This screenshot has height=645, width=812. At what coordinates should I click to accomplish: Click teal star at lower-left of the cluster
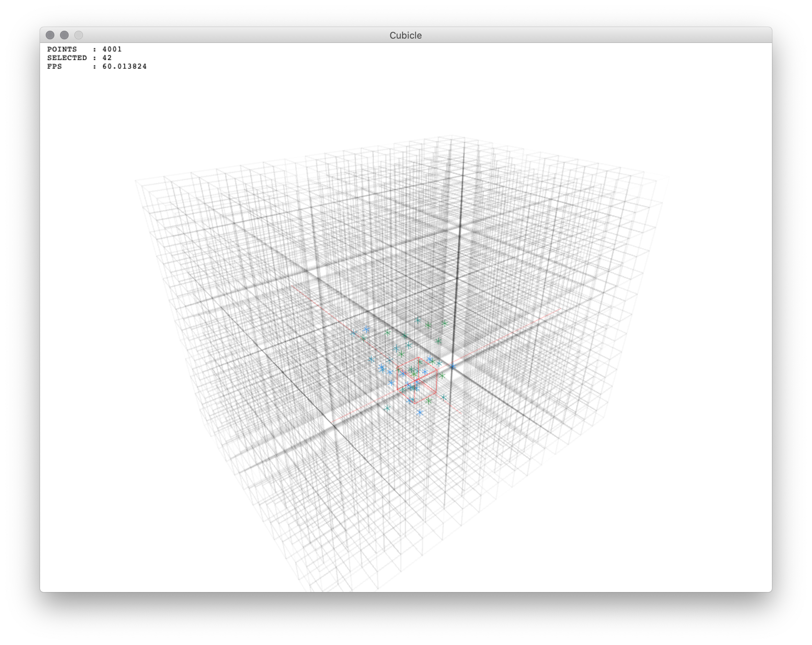(x=387, y=408)
